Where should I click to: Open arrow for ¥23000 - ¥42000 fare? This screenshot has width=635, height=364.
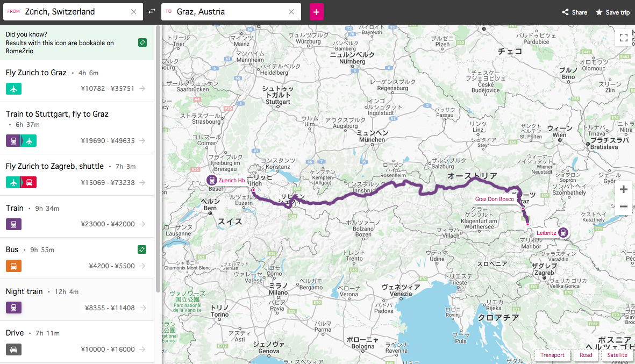pyautogui.click(x=142, y=224)
